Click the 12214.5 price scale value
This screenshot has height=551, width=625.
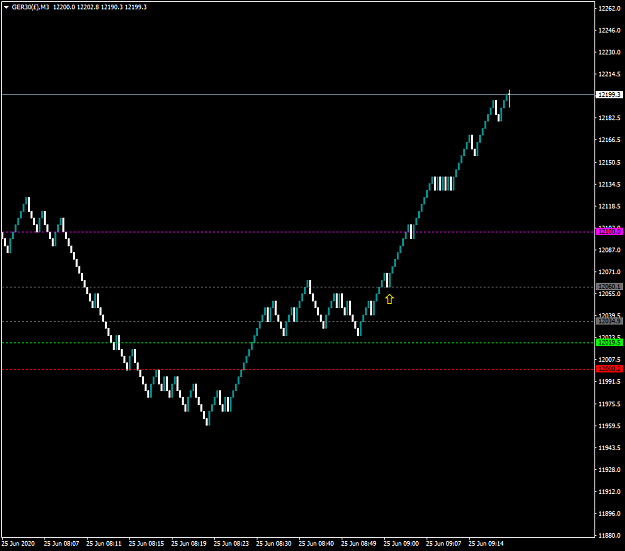pyautogui.click(x=609, y=74)
